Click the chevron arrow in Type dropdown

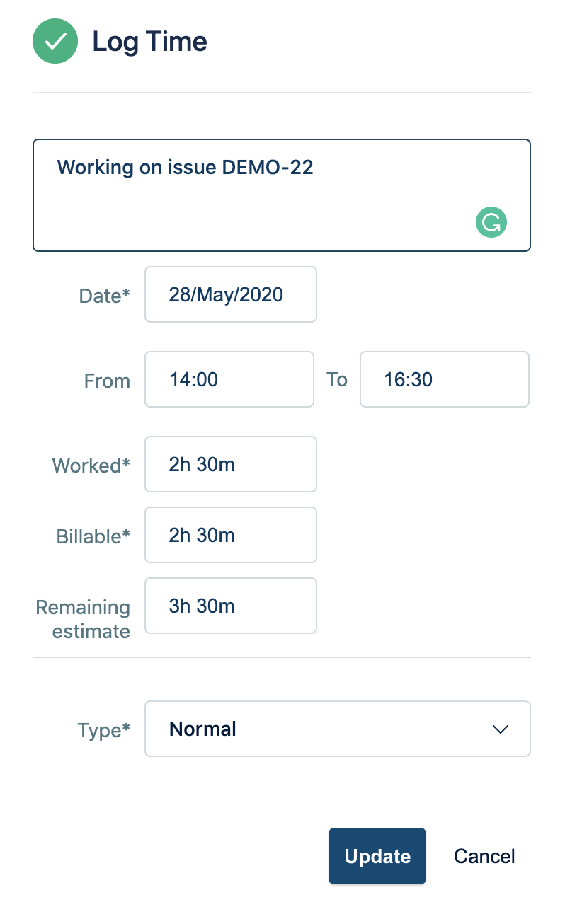pyautogui.click(x=501, y=729)
